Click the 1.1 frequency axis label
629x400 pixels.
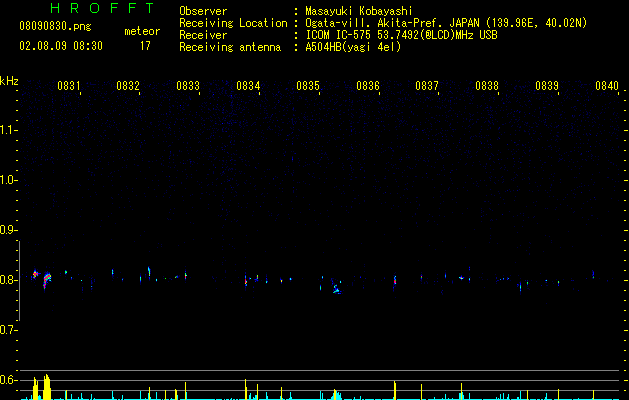click(x=8, y=130)
